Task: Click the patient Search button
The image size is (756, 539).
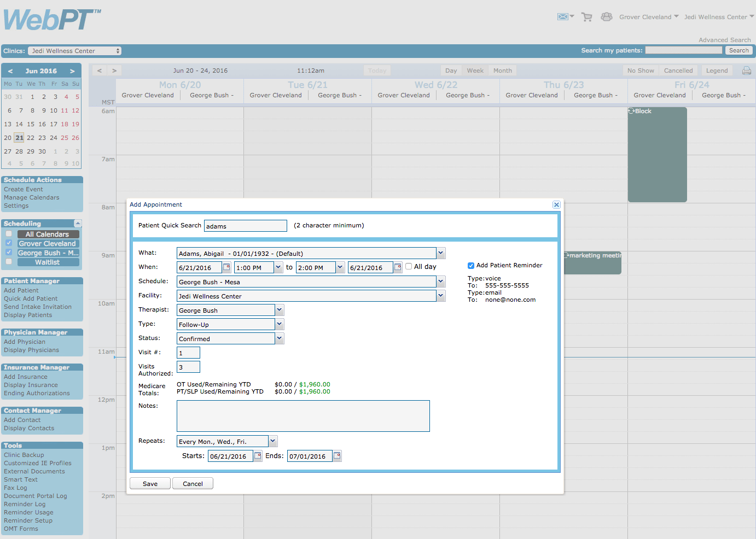Action: [x=738, y=50]
